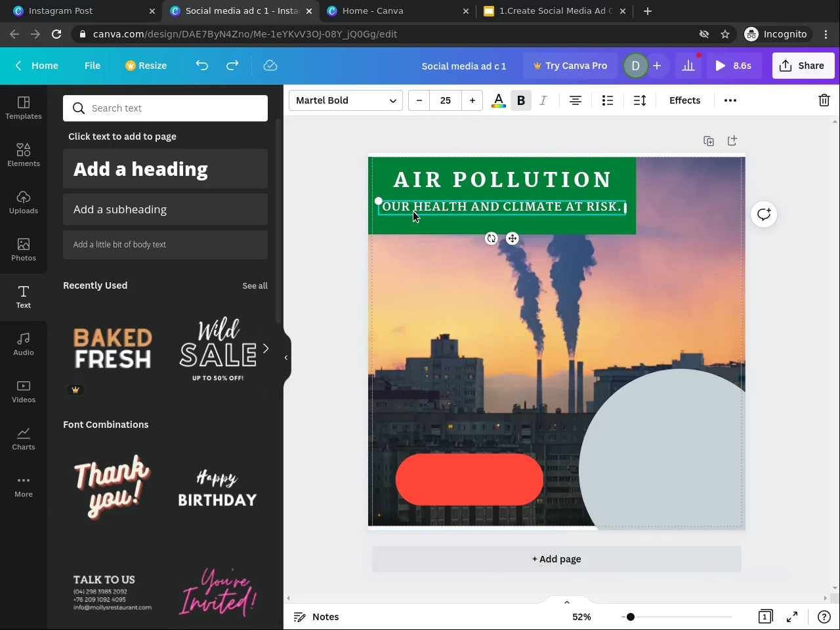The image size is (840, 630).
Task: Open the Uploads panel
Action: pyautogui.click(x=24, y=202)
